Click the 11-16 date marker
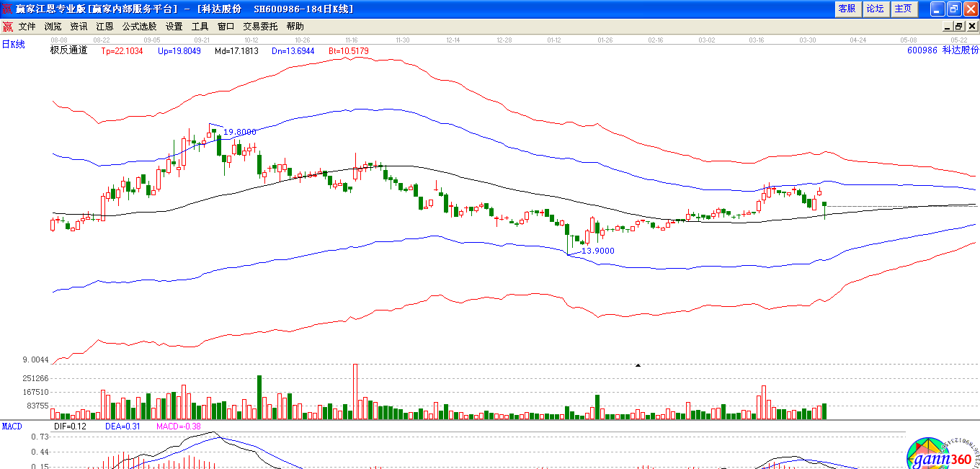The image size is (980, 469). (x=352, y=40)
